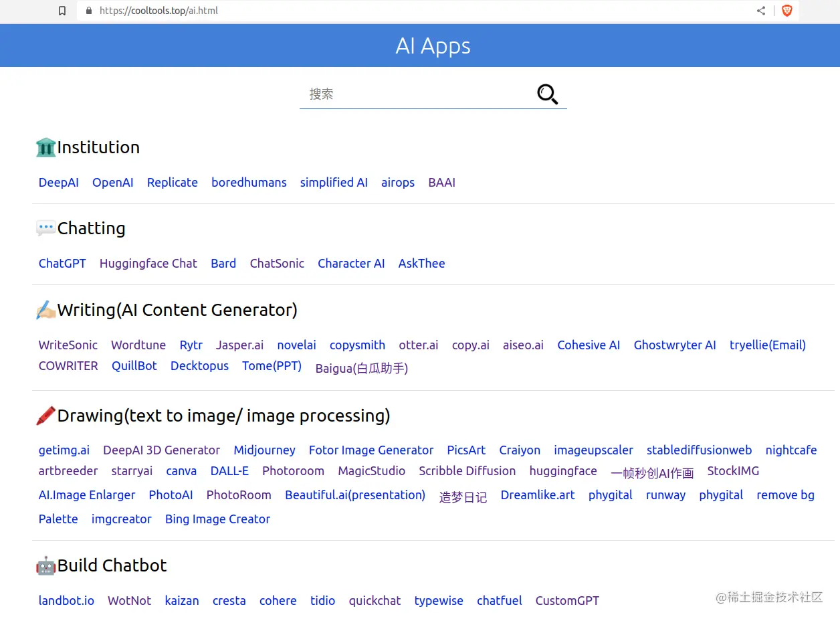Click the magnifying glass search icon

point(547,94)
